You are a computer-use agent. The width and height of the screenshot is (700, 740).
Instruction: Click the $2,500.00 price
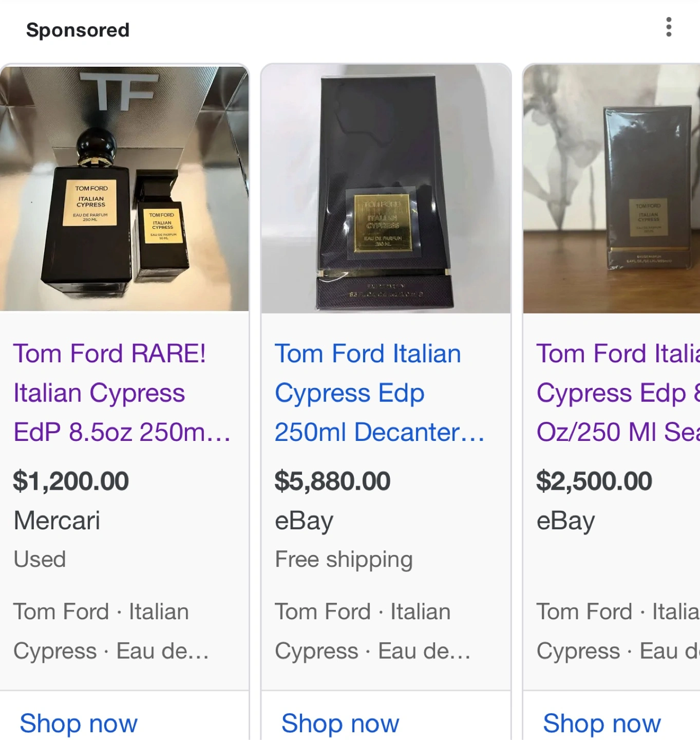594,481
